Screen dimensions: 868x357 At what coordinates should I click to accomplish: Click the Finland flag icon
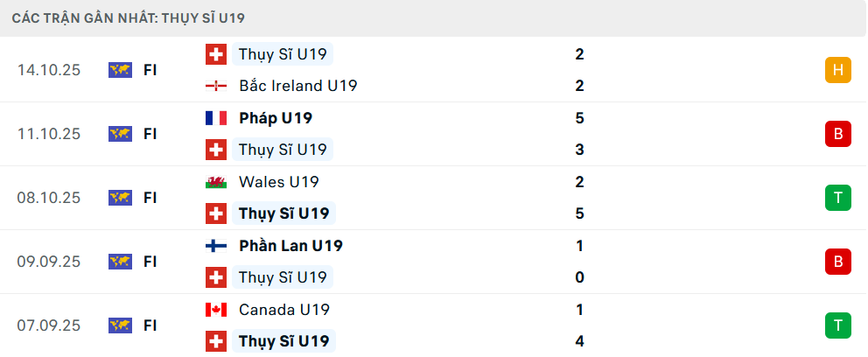coord(215,246)
